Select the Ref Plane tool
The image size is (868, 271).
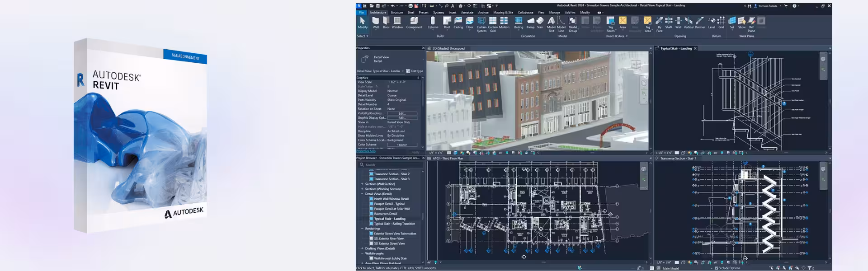(751, 24)
